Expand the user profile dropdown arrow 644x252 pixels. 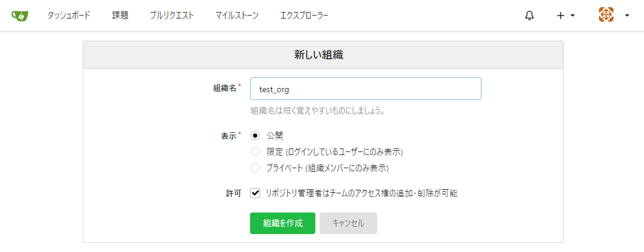[627, 16]
